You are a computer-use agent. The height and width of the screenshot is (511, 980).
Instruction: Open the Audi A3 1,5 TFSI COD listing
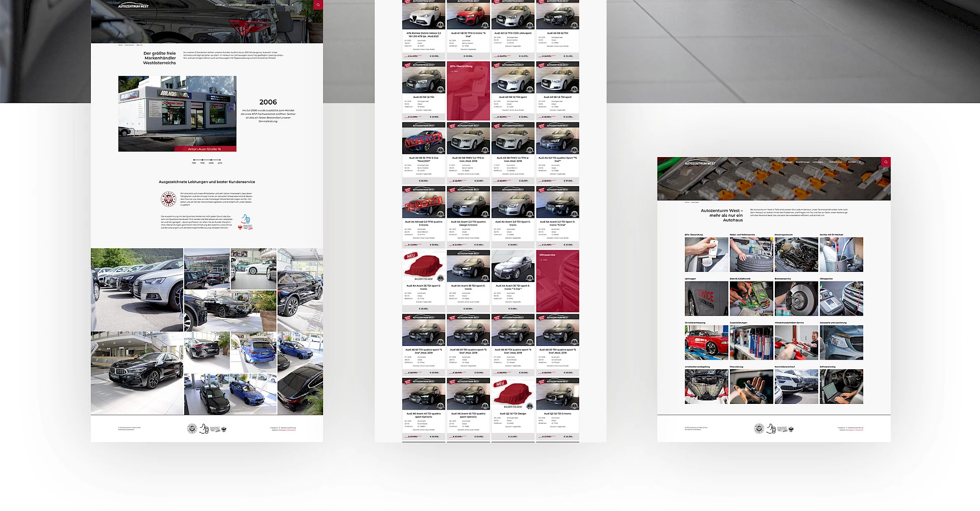click(x=513, y=30)
